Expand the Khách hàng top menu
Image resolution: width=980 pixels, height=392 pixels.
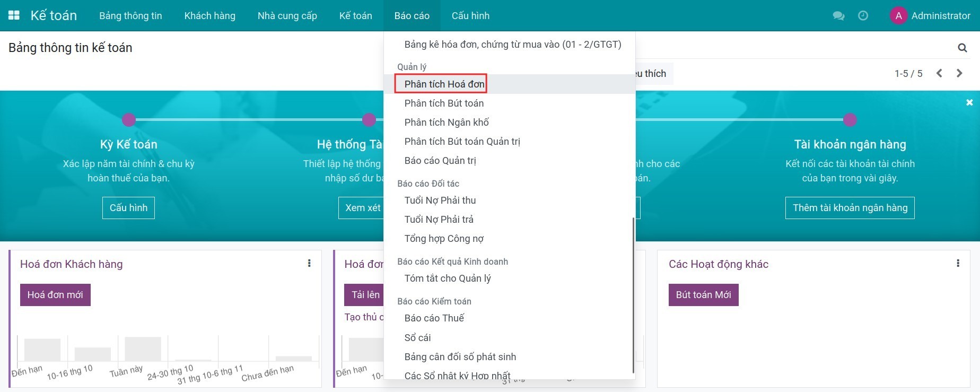(x=209, y=16)
